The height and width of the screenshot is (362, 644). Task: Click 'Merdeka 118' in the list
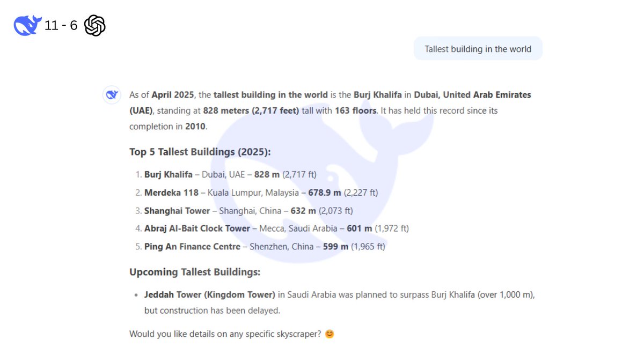[171, 193]
